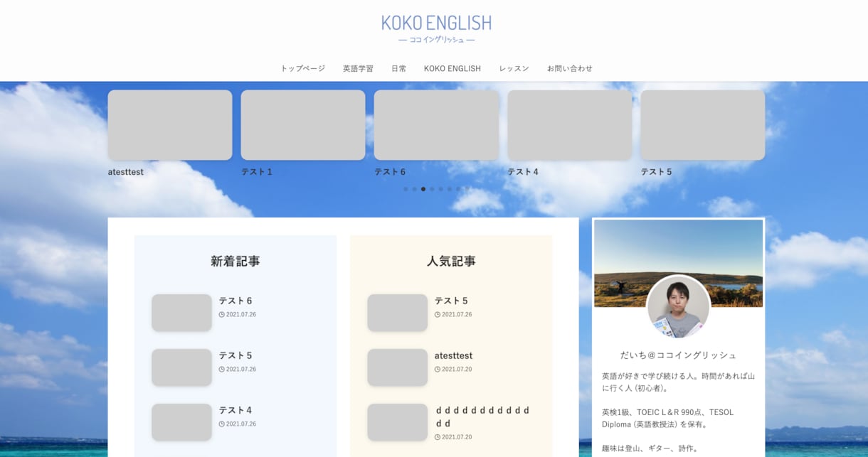Open the お問い合わせ menu item
Screen dimensions: 868x457
570,68
